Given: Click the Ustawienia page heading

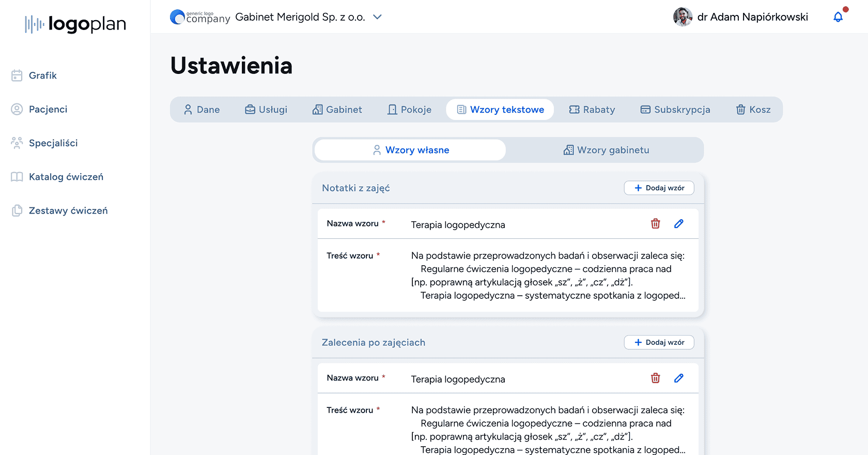Looking at the screenshot, I should pos(231,66).
